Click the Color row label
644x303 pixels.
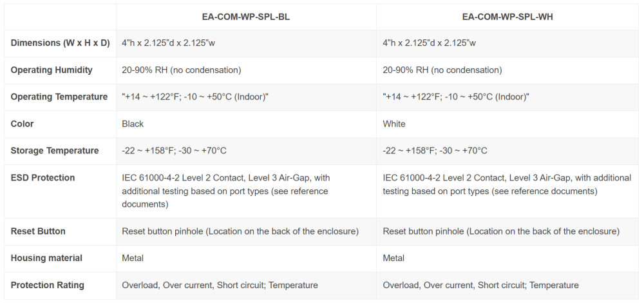[x=22, y=124]
